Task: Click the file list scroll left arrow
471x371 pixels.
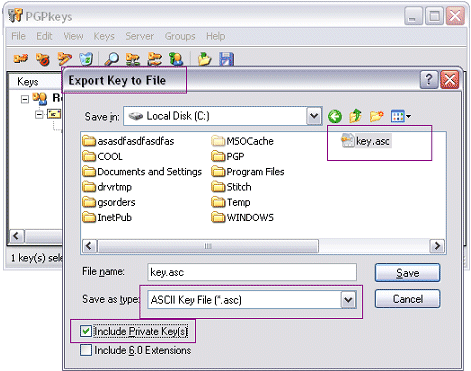Action: coord(89,246)
